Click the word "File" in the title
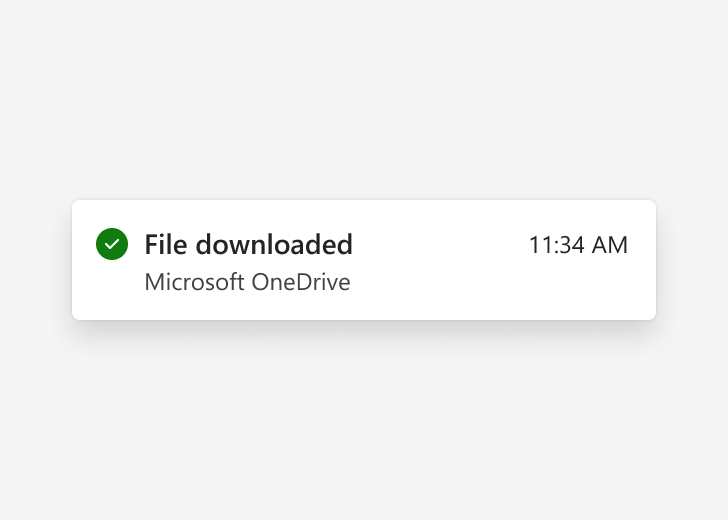This screenshot has height=520, width=728. tap(166, 244)
